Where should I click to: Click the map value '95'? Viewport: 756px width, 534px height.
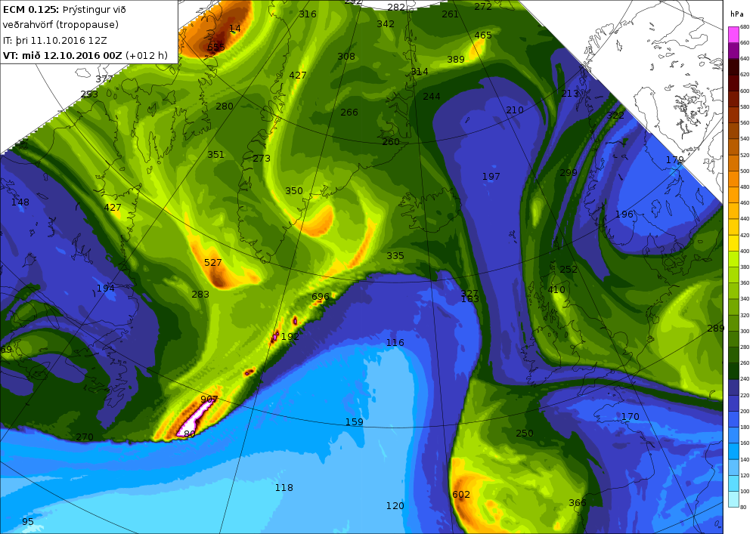(28, 521)
